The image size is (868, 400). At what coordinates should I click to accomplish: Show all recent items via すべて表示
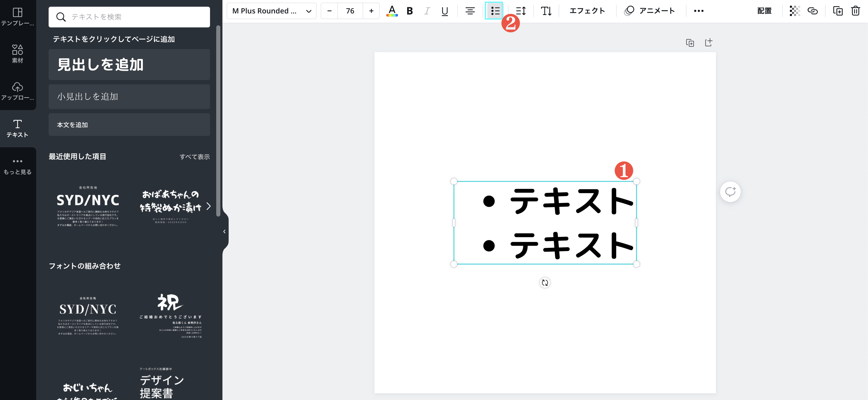point(194,157)
